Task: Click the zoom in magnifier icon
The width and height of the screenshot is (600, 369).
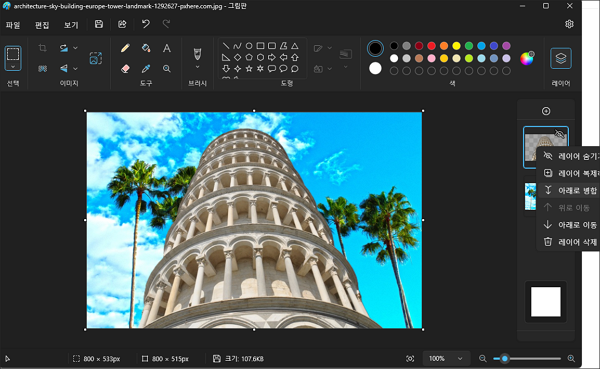Action: tap(571, 359)
